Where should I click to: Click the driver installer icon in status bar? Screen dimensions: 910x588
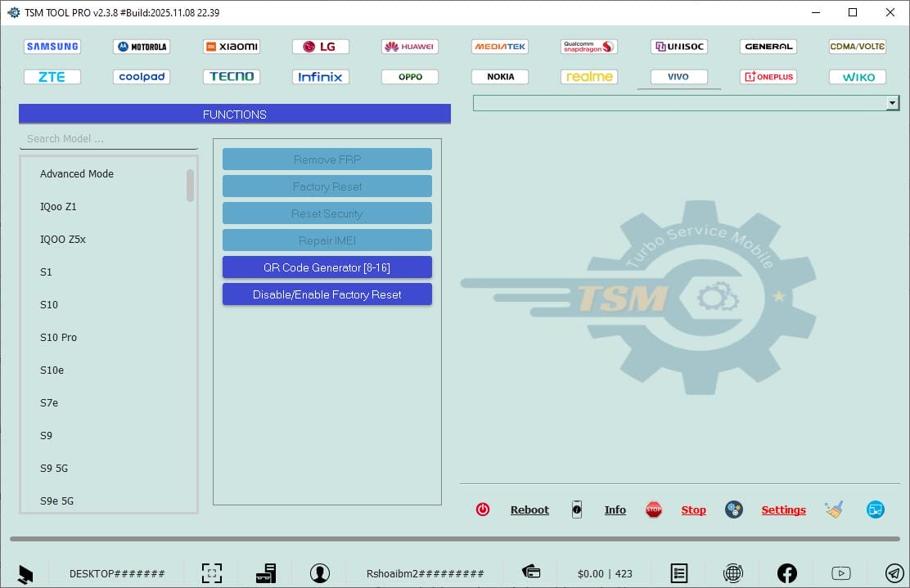[x=266, y=572]
